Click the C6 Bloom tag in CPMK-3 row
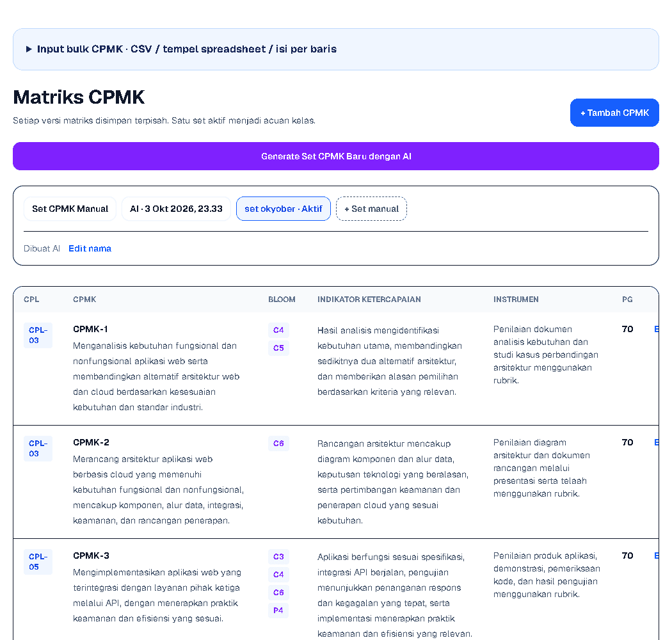The image size is (672, 640). (x=278, y=593)
